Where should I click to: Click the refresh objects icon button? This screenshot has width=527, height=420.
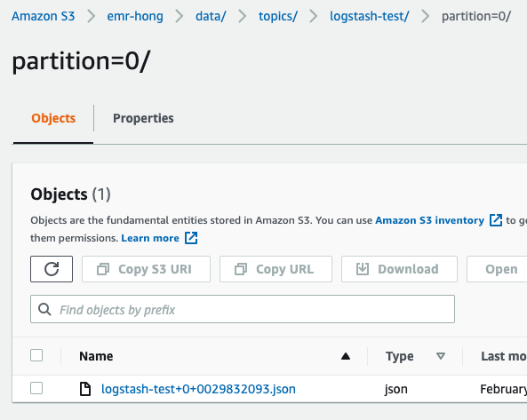pyautogui.click(x=52, y=269)
